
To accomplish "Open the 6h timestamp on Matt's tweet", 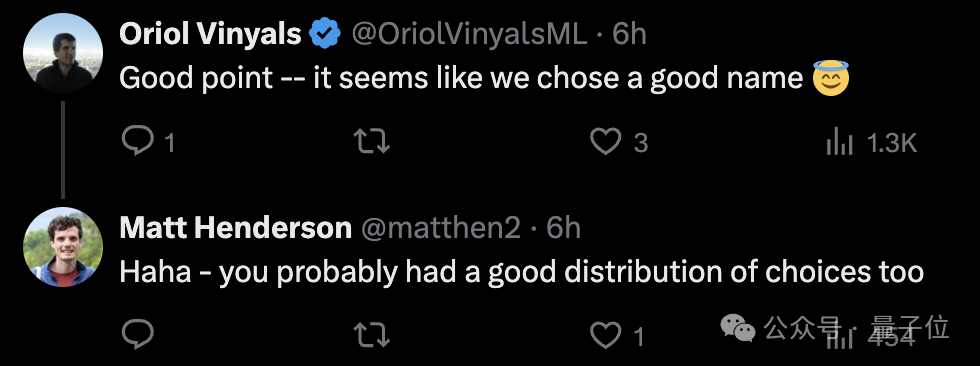I will (564, 229).
